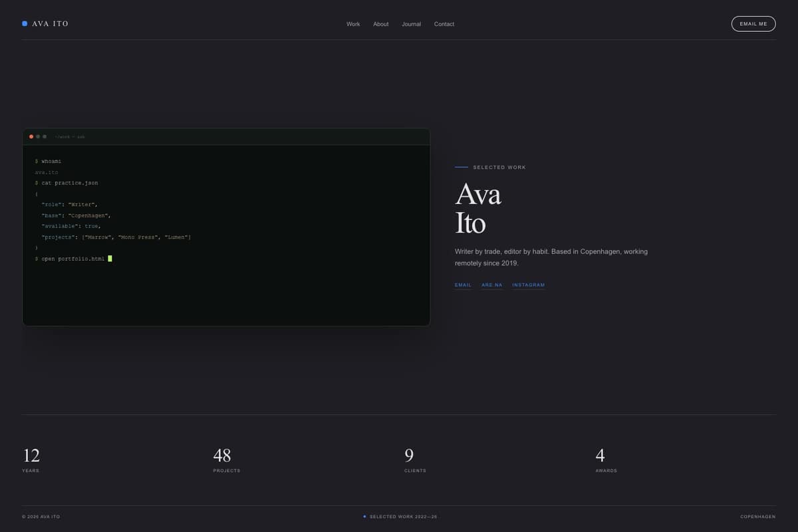Click the "base": "Copenhagen" line
798x532 pixels.
tap(76, 215)
